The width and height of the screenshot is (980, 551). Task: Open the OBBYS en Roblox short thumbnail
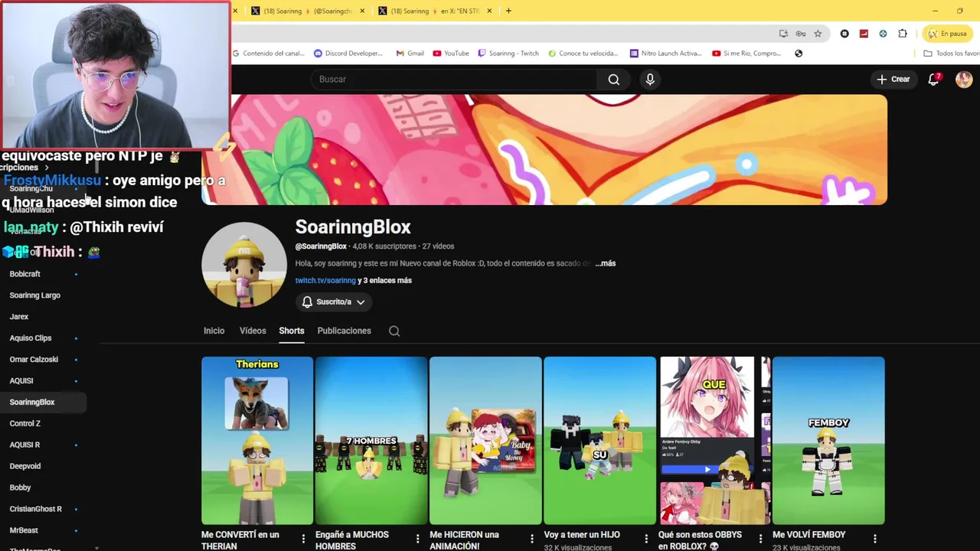714,441
